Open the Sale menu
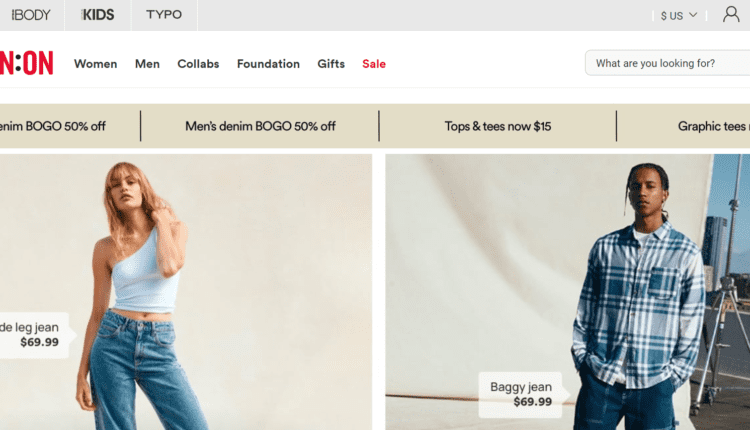Image resolution: width=750 pixels, height=430 pixels. pyautogui.click(x=374, y=64)
